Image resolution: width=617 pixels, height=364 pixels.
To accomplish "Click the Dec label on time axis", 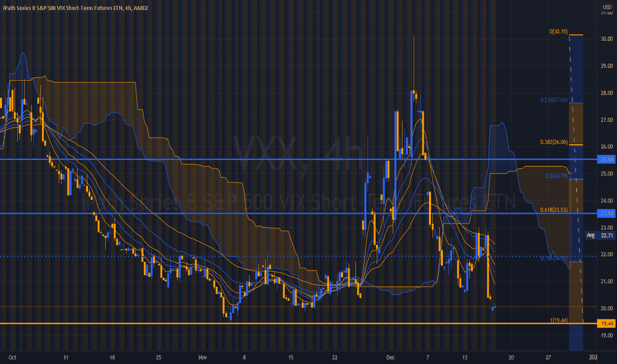I will (x=391, y=357).
